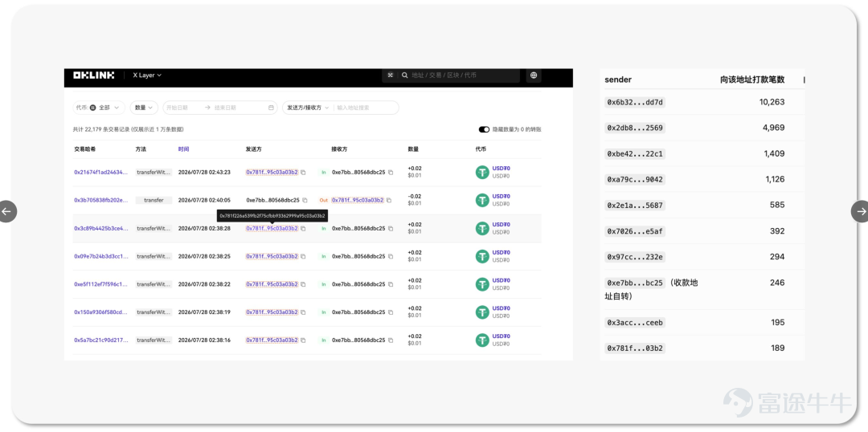Copy sender address in 02:38:22 row

click(x=303, y=284)
